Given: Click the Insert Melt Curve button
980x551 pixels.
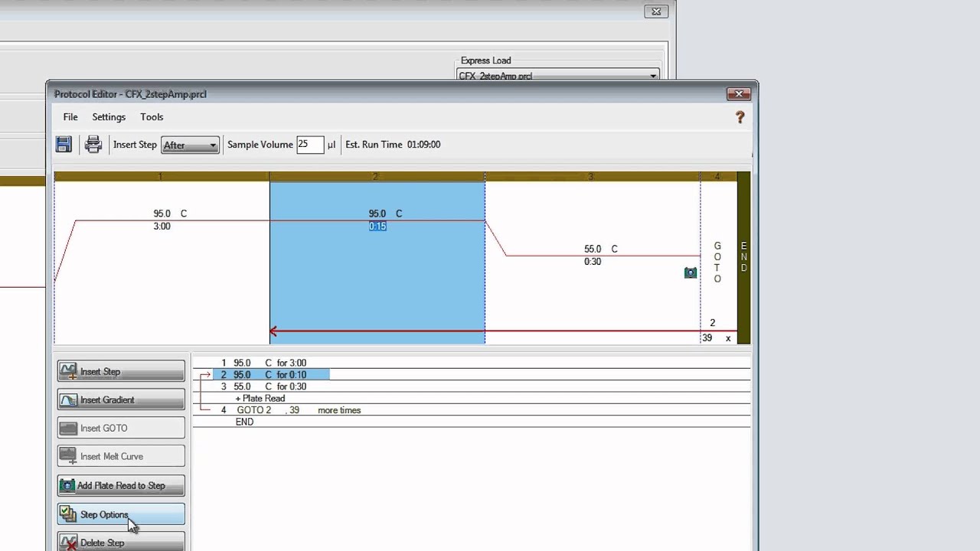Looking at the screenshot, I should [x=121, y=456].
